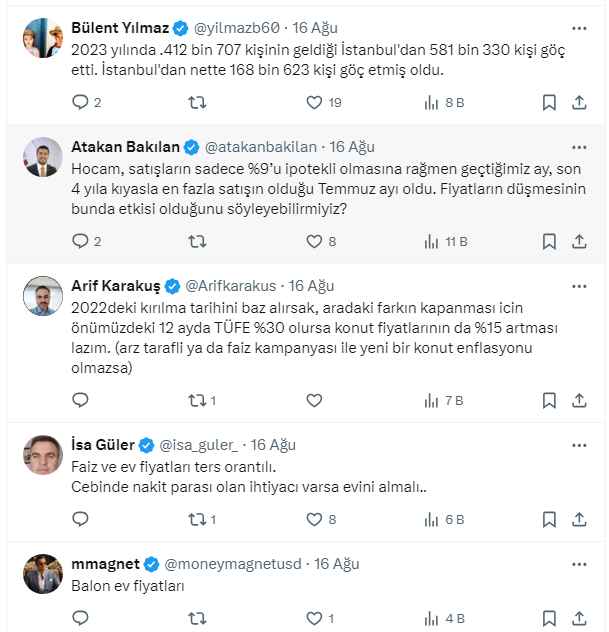Retweet İsa Güler's tweet

coord(198,519)
